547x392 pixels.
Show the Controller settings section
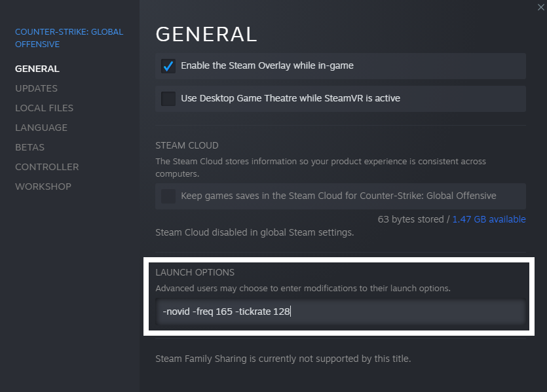(47, 167)
